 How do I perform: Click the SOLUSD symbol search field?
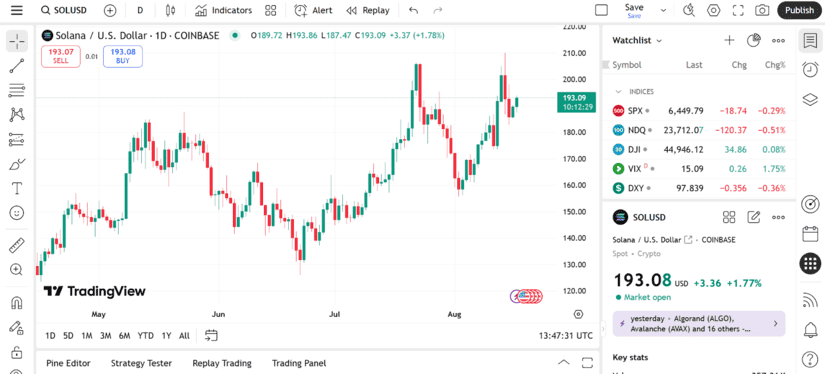(64, 10)
